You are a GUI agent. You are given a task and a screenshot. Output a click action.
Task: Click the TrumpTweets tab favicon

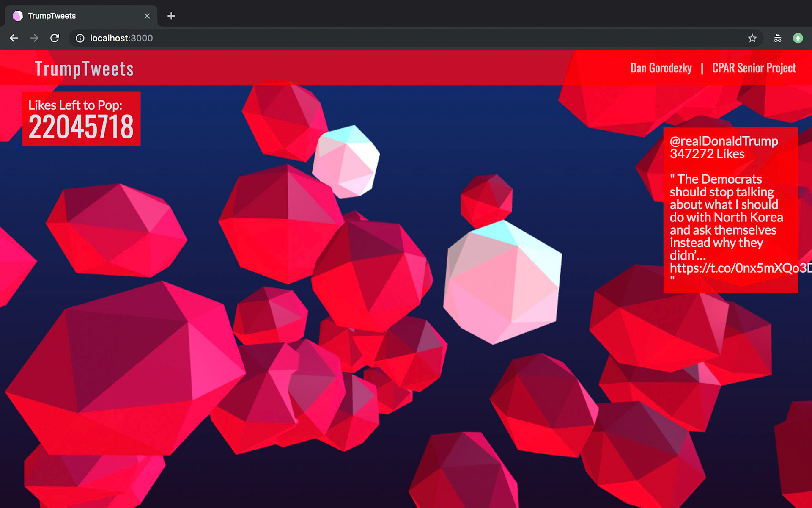point(17,16)
